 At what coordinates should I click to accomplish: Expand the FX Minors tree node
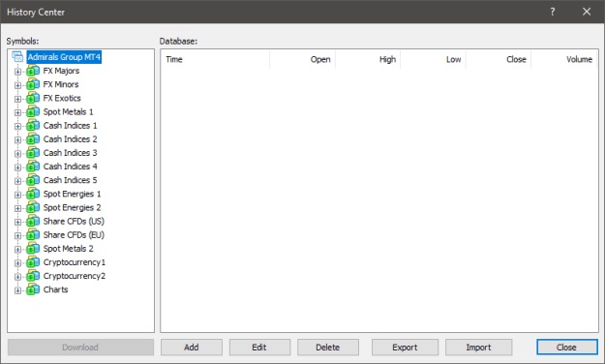pos(17,85)
